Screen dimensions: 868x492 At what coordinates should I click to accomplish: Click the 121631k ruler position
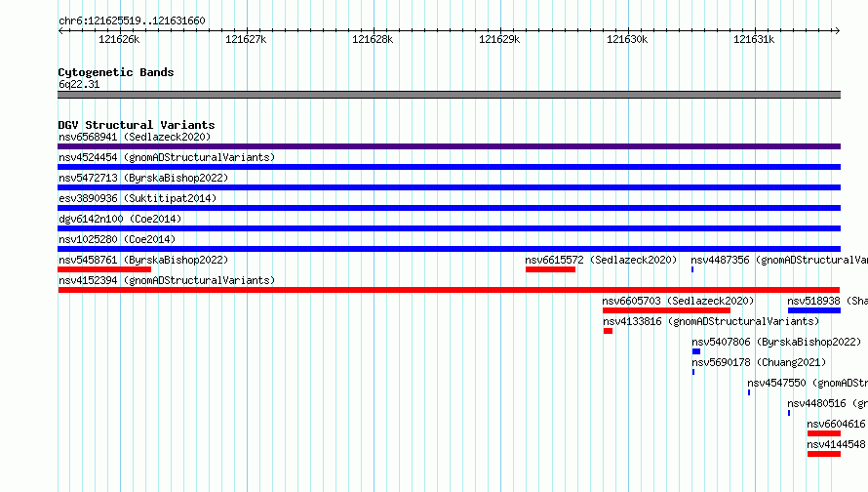tap(754, 39)
